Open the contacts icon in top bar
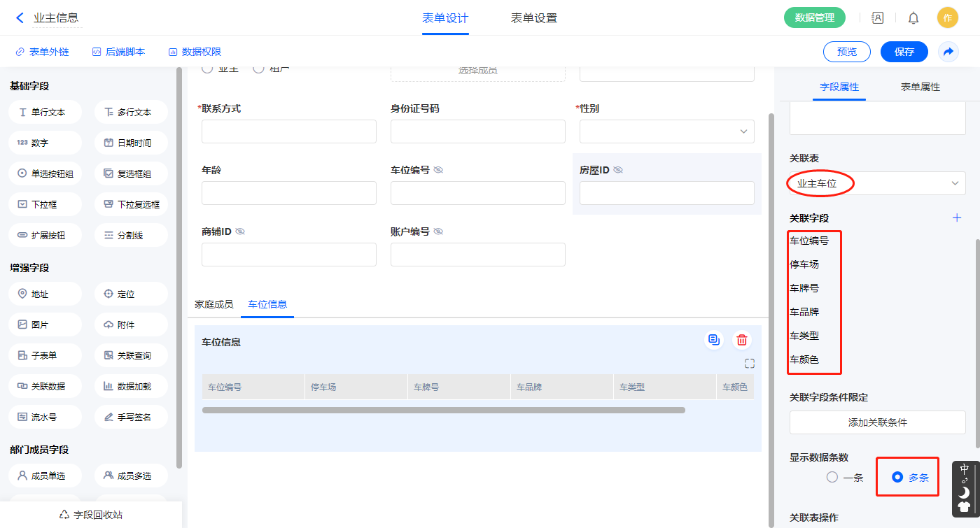 [x=877, y=18]
